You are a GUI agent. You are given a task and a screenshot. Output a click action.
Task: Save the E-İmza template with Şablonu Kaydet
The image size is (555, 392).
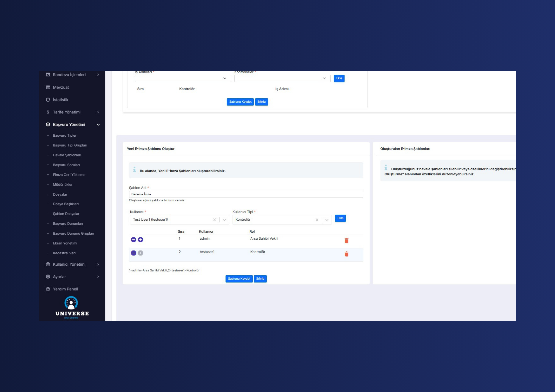(x=239, y=279)
